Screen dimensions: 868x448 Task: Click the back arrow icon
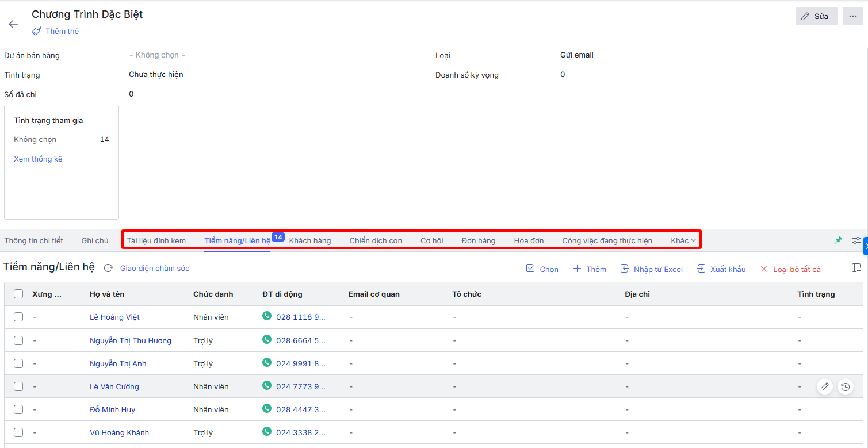tap(13, 24)
